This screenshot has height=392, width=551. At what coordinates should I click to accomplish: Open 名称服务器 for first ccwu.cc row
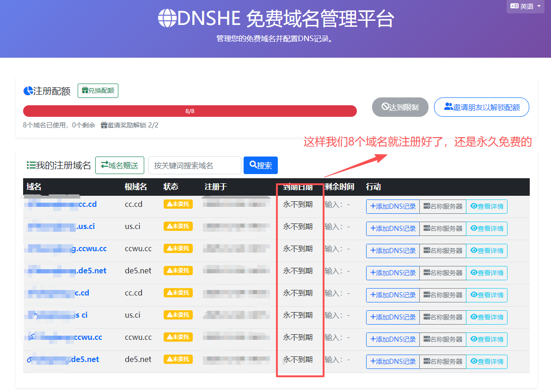[x=443, y=251]
